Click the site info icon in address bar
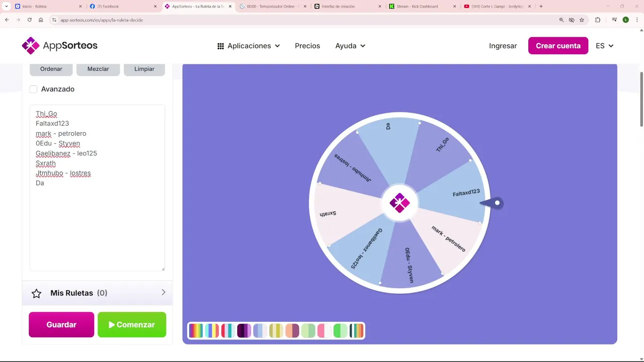 click(54, 20)
